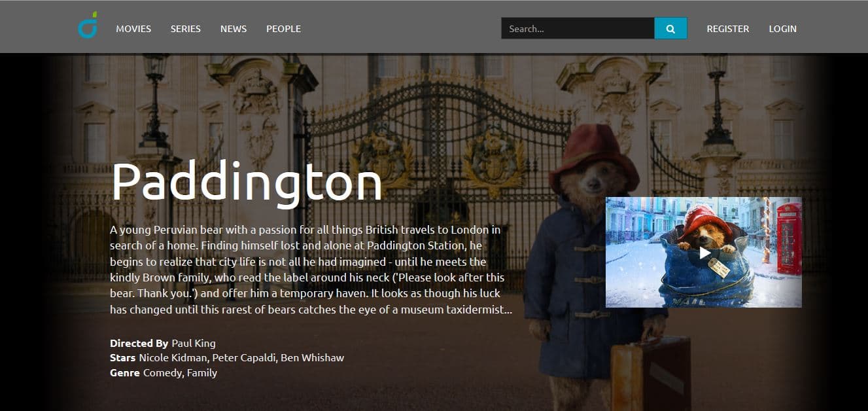
Task: Focus the Search input field
Action: click(x=578, y=28)
